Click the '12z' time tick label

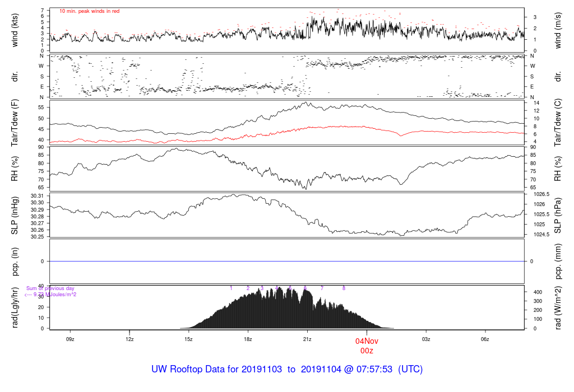coord(129,339)
